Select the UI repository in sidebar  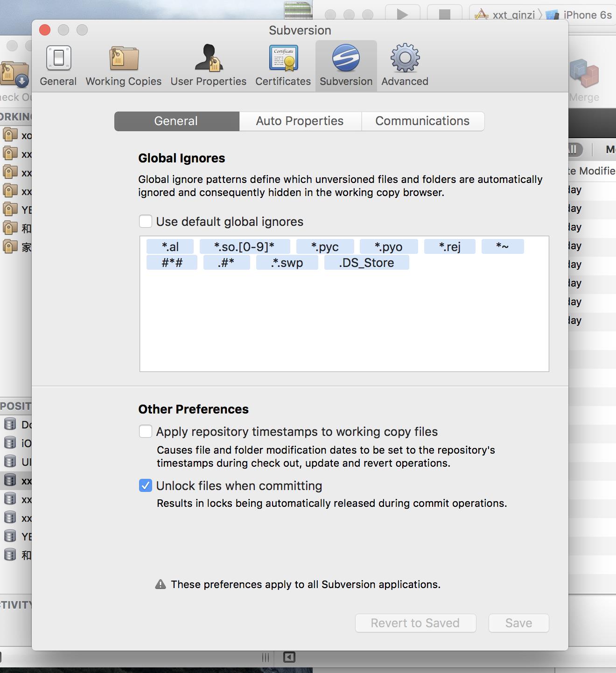(16, 462)
